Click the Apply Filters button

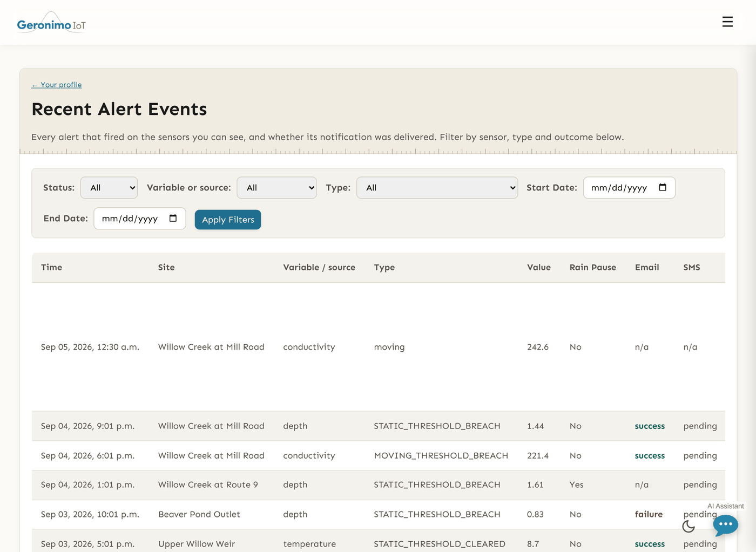[228, 220]
